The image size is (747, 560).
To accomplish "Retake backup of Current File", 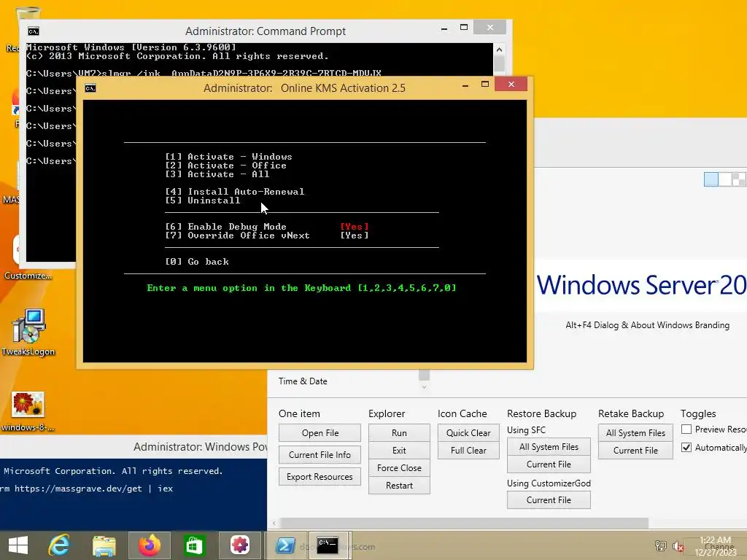I will coord(635,451).
